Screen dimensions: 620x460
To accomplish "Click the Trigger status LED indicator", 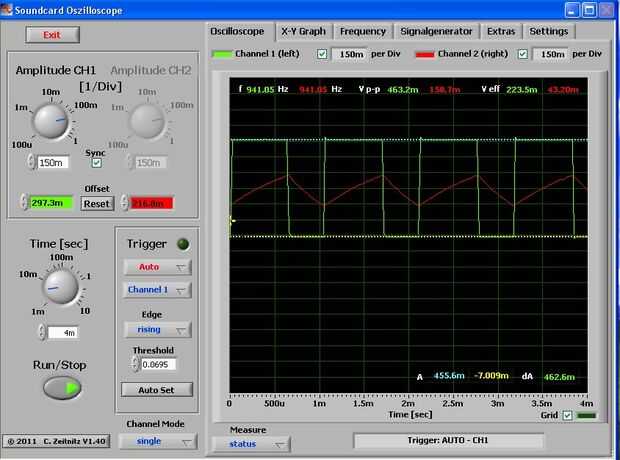I will (x=181, y=244).
